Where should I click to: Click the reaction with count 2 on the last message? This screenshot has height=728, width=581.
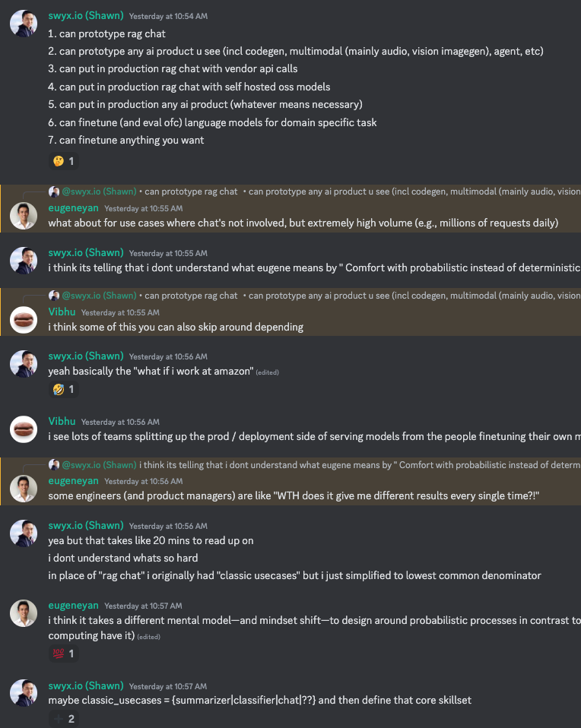(x=63, y=718)
